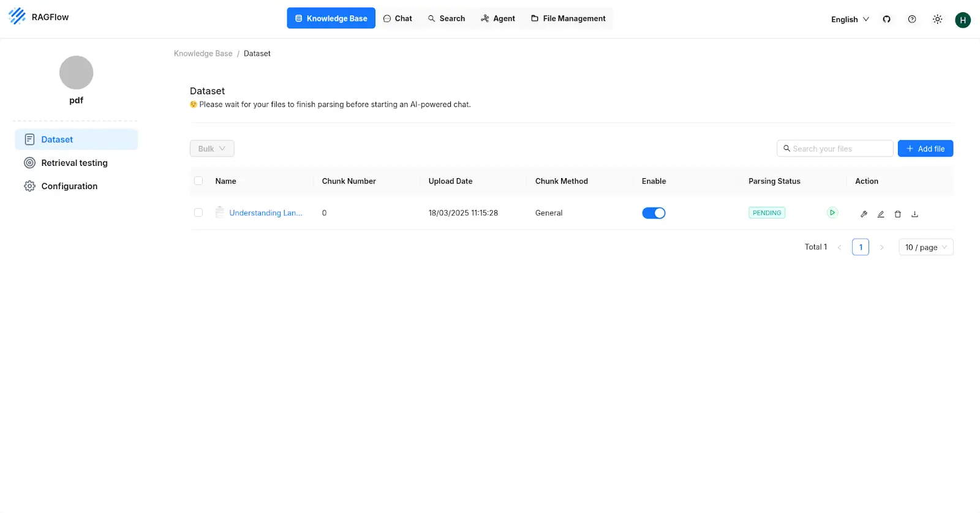Click the Name column header
Image resolution: width=980 pixels, height=513 pixels.
pos(225,181)
